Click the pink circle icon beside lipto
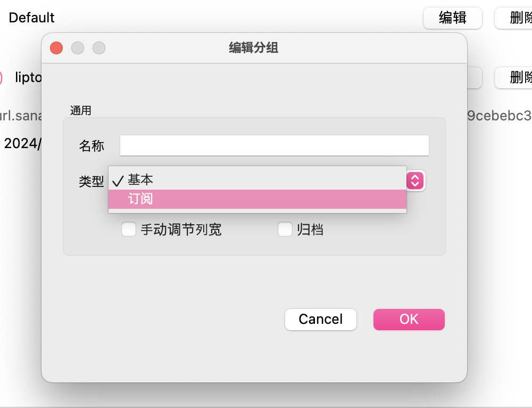 click(x=1, y=78)
